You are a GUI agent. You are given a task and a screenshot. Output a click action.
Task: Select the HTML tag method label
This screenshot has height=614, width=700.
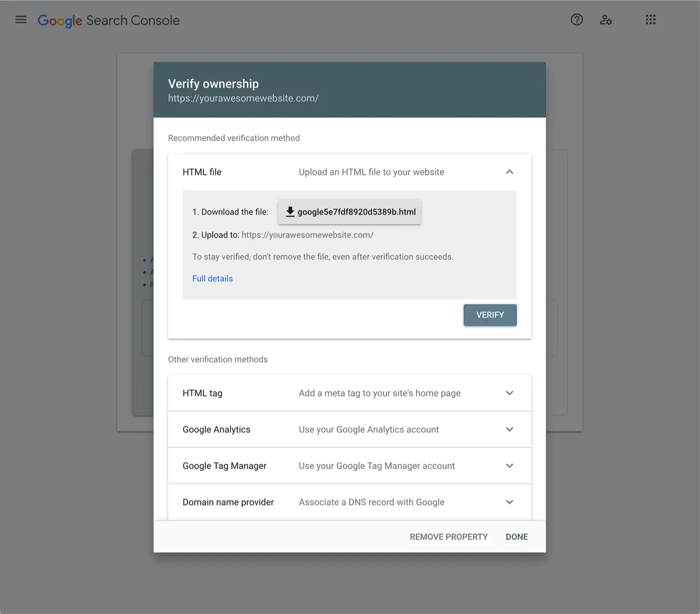[202, 393]
